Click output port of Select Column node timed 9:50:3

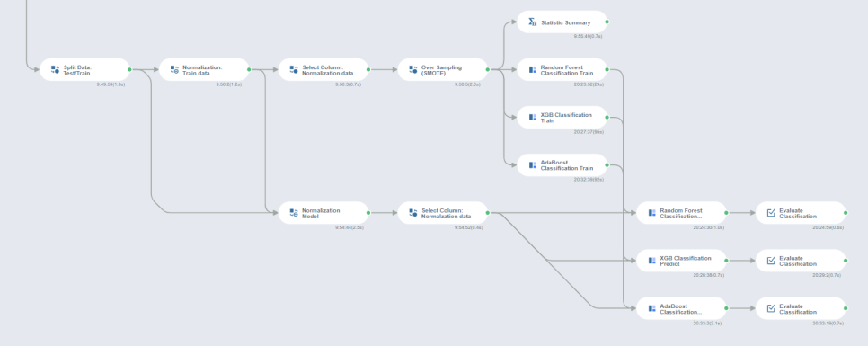tap(368, 70)
